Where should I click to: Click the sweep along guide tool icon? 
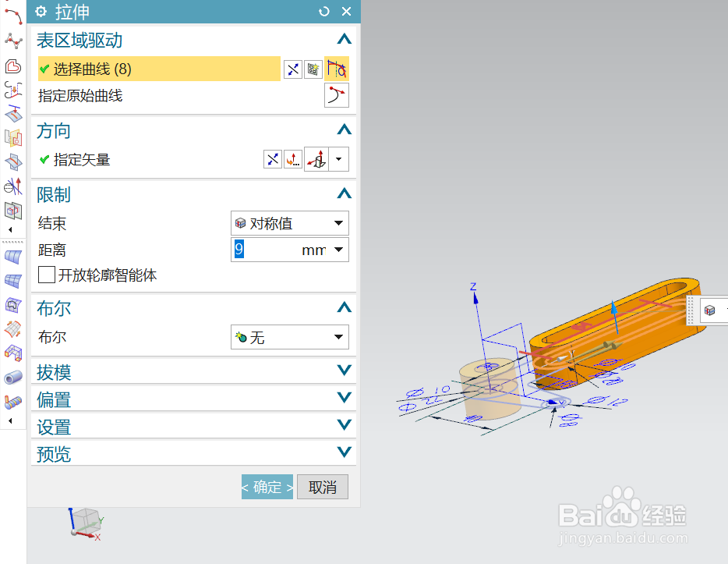click(13, 402)
